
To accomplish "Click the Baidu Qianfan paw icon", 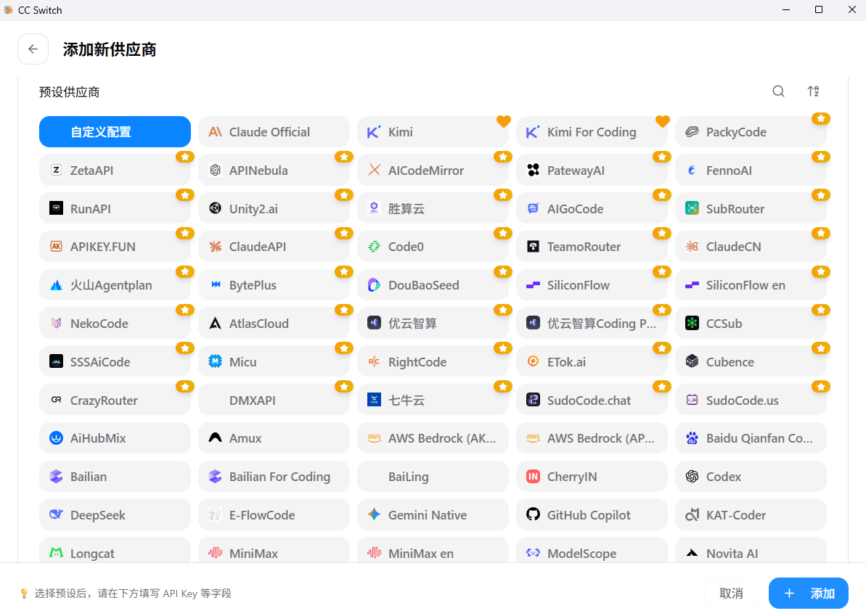I will click(x=692, y=438).
